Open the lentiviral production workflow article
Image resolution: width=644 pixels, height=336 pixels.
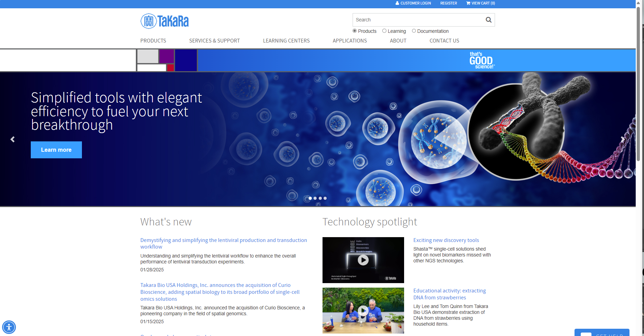pyautogui.click(x=224, y=243)
